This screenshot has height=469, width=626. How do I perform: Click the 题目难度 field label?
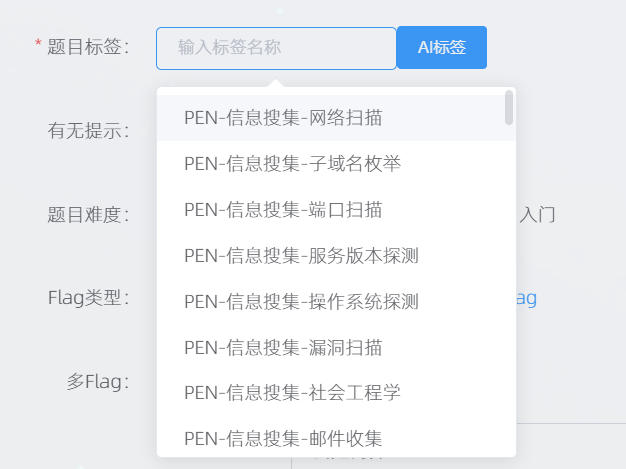click(x=88, y=215)
